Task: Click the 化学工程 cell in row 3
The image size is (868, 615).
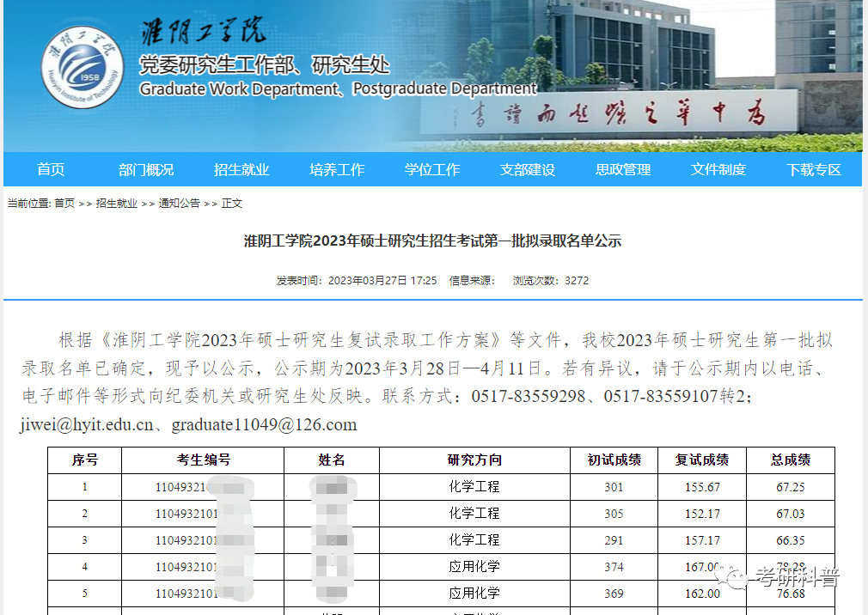Action: (474, 540)
